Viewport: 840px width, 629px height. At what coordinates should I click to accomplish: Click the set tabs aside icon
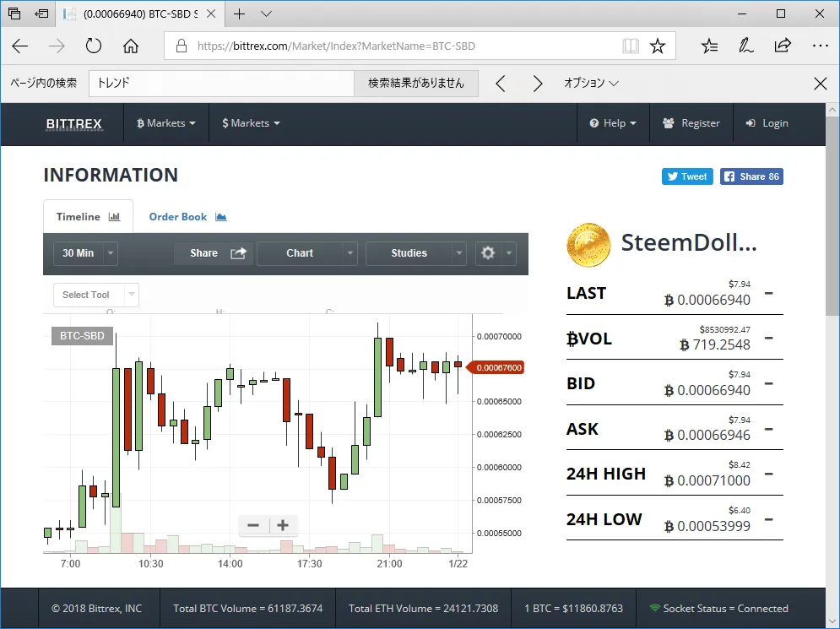coord(41,14)
